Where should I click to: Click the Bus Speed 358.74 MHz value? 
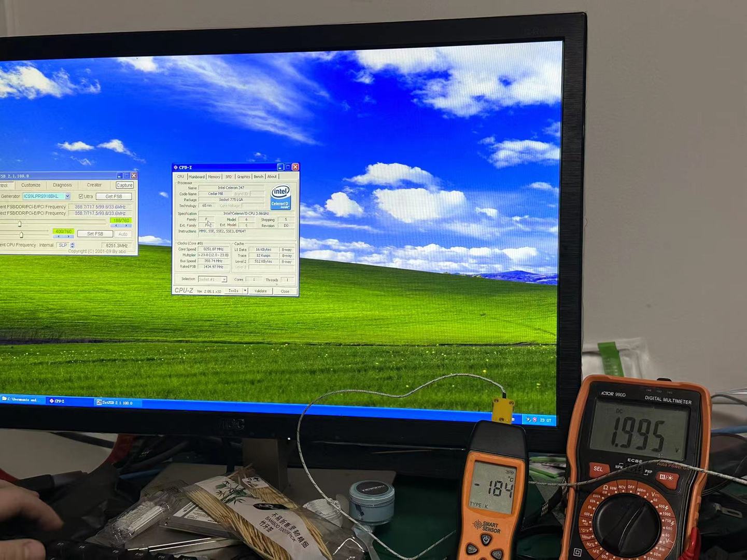213,261
